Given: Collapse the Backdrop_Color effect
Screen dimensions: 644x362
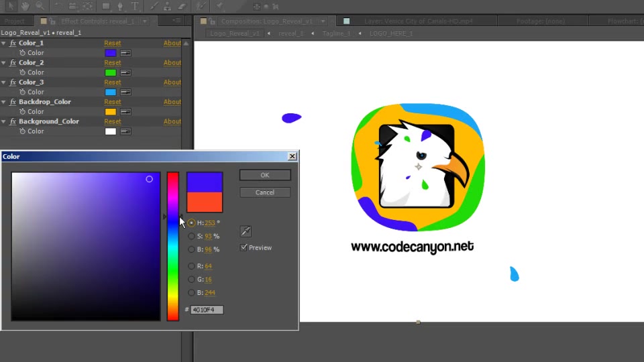Looking at the screenshot, I should coord(4,102).
